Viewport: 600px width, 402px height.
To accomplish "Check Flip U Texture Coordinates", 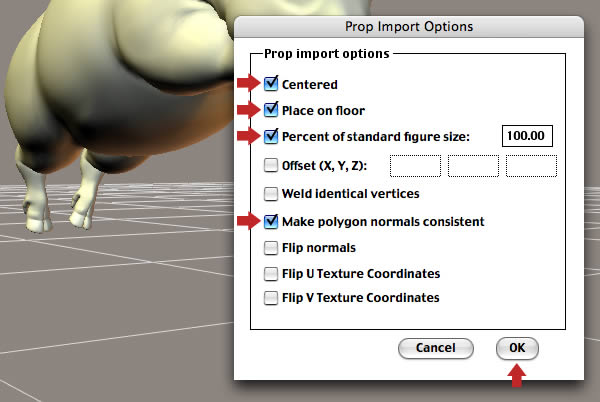I will (x=271, y=274).
